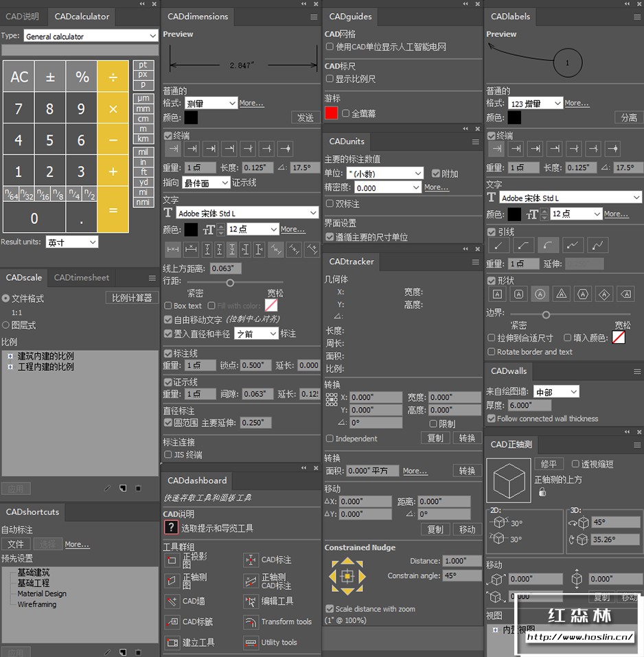Select the CADtracker tab
This screenshot has height=657, width=644.
pyautogui.click(x=351, y=262)
